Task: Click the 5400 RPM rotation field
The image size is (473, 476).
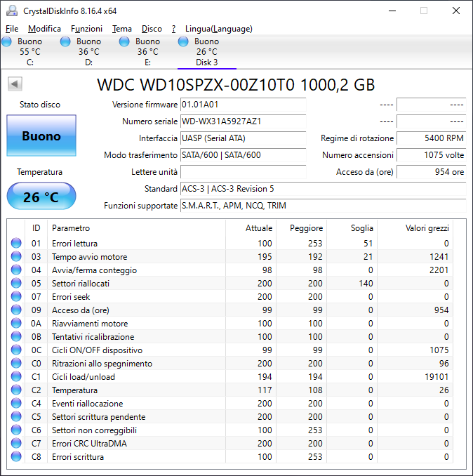Action: coord(431,138)
